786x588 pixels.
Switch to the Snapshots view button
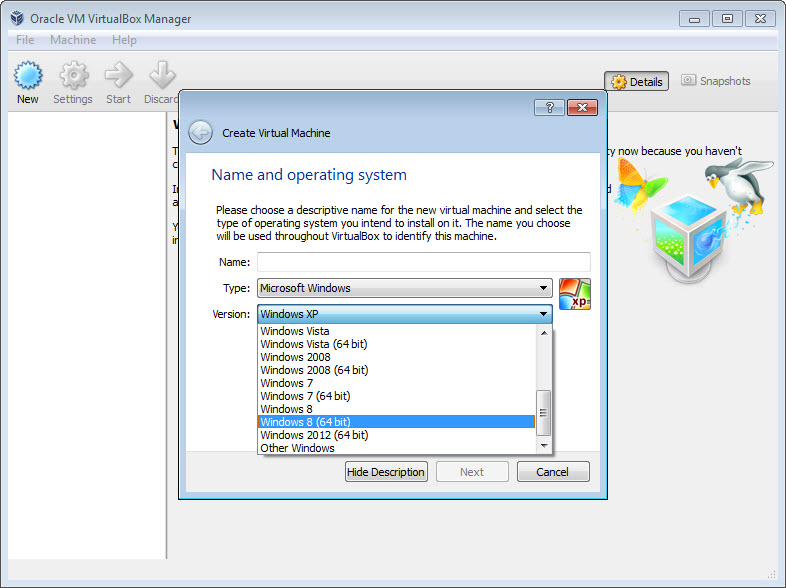click(716, 81)
